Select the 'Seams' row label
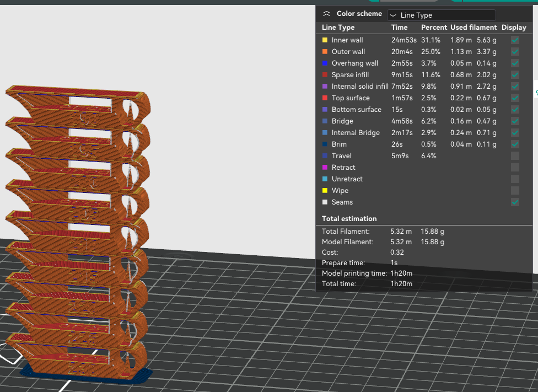538x392 pixels. click(342, 202)
